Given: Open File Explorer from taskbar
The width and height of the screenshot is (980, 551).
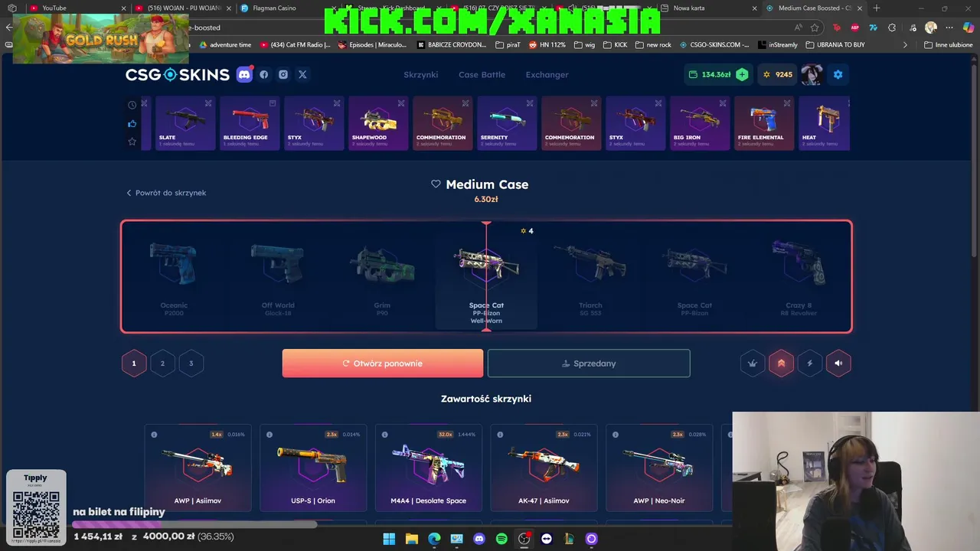Looking at the screenshot, I should pos(411,539).
